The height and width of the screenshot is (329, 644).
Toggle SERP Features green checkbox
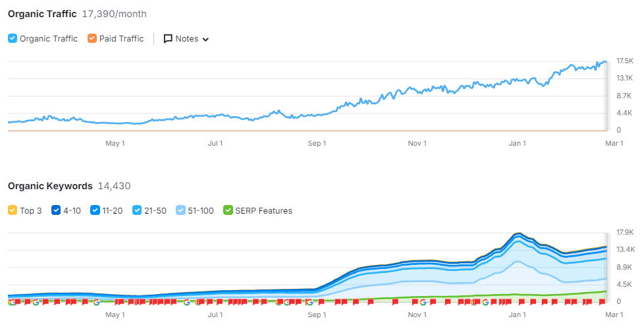228,210
